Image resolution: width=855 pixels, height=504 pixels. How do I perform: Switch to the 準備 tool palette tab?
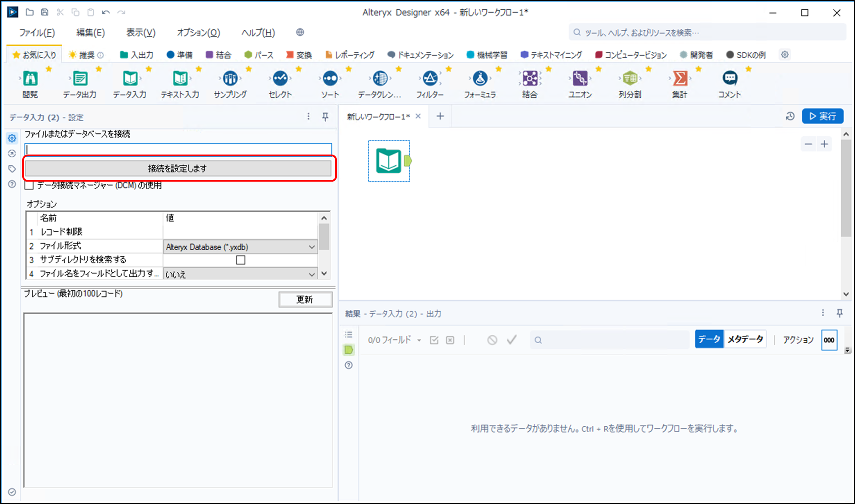180,55
